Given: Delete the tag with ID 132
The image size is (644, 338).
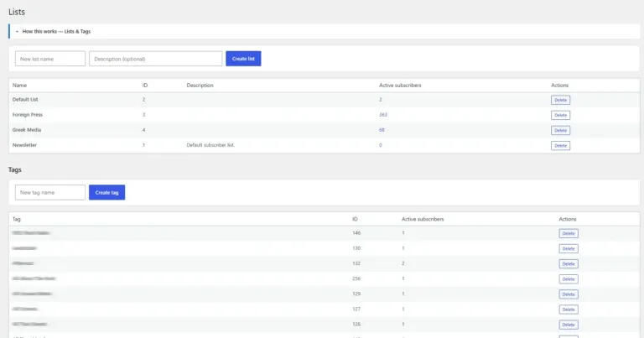Looking at the screenshot, I should [569, 264].
